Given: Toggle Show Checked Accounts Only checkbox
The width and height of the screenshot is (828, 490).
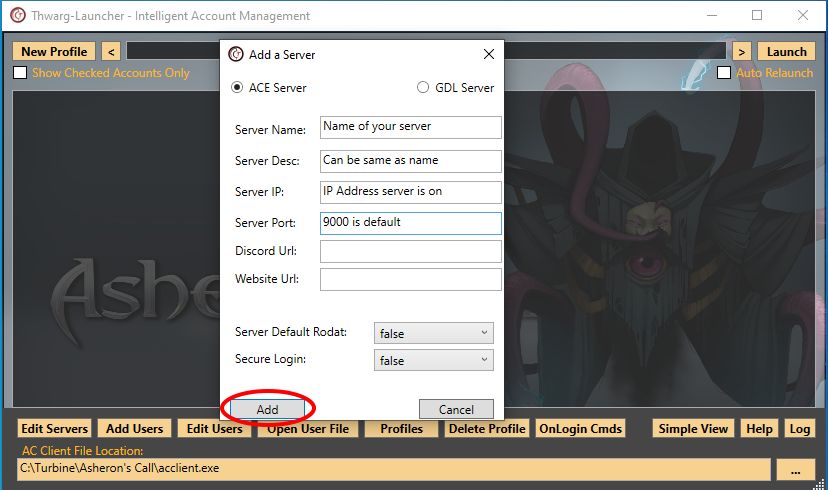Looking at the screenshot, I should click(20, 72).
